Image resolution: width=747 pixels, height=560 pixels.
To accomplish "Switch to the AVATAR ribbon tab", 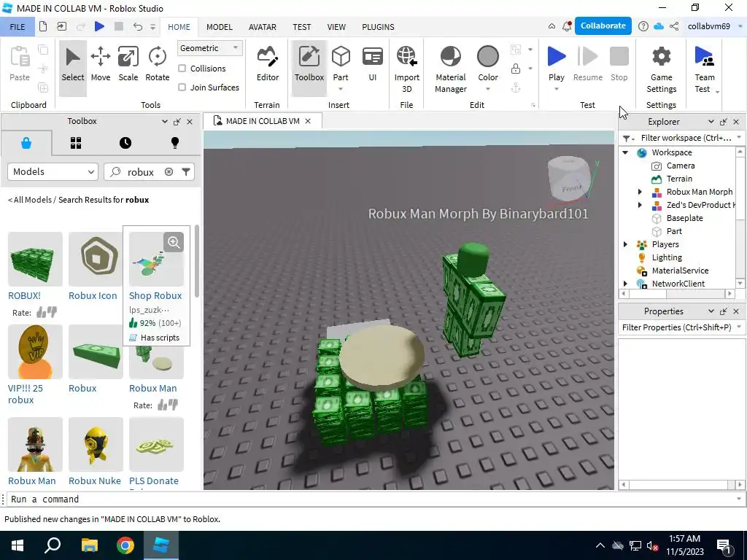I will (x=262, y=27).
